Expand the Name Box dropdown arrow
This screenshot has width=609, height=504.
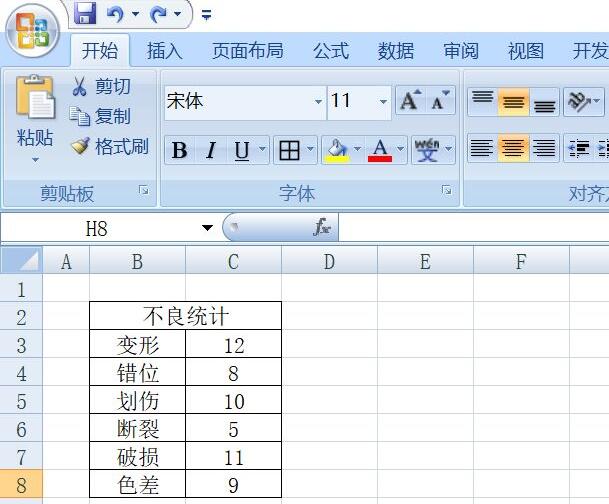(207, 228)
